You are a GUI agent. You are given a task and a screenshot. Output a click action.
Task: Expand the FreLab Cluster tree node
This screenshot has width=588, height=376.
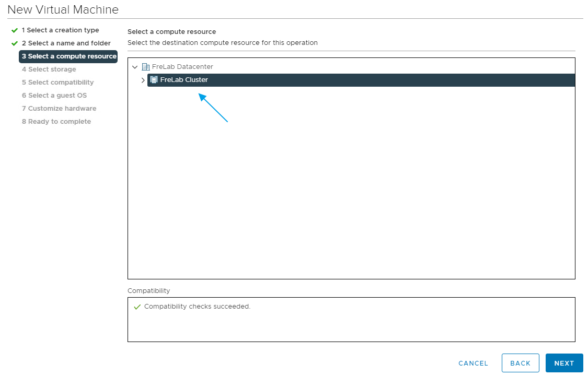pos(143,80)
